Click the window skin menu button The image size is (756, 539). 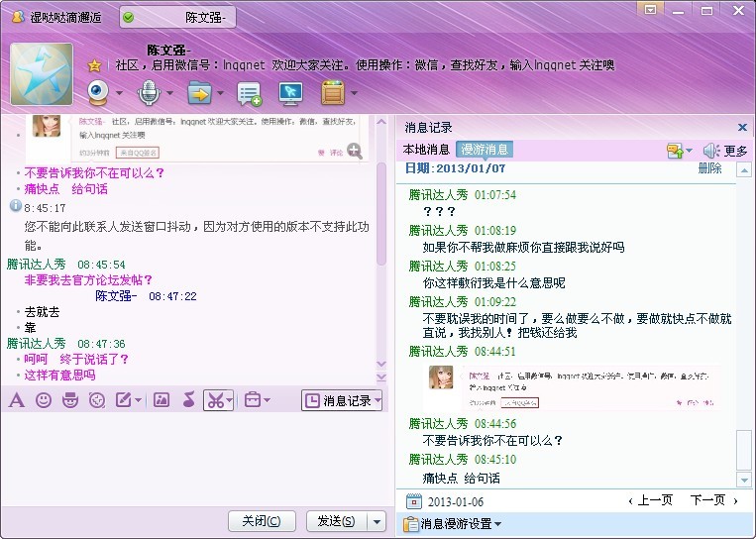click(x=650, y=10)
